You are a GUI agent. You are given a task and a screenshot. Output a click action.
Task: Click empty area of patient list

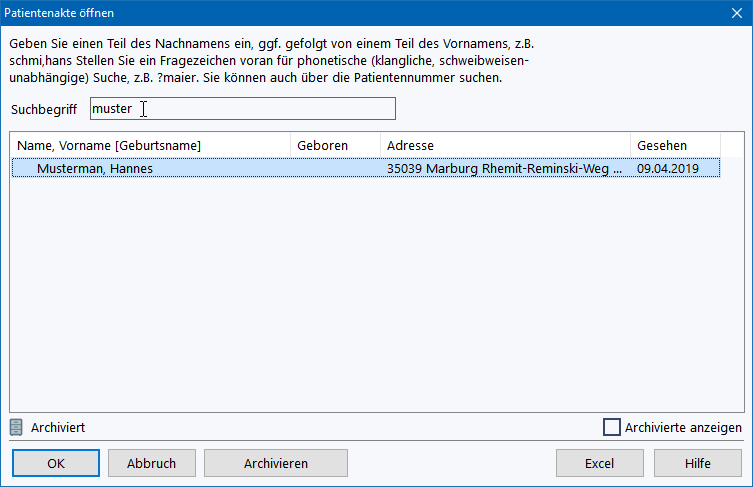point(375,300)
